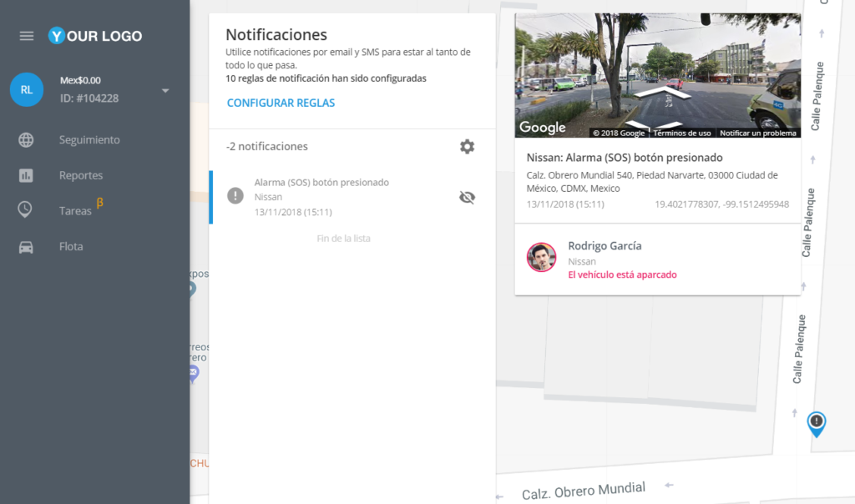The image size is (855, 504).
Task: Click the Tareas clock pin icon
Action: pyautogui.click(x=25, y=209)
